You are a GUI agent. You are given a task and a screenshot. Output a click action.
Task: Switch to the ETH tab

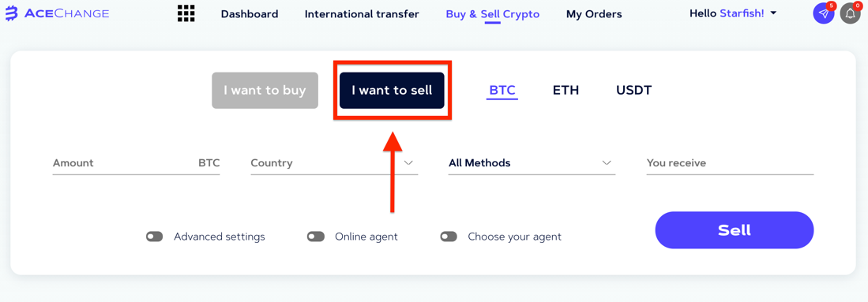(x=566, y=90)
